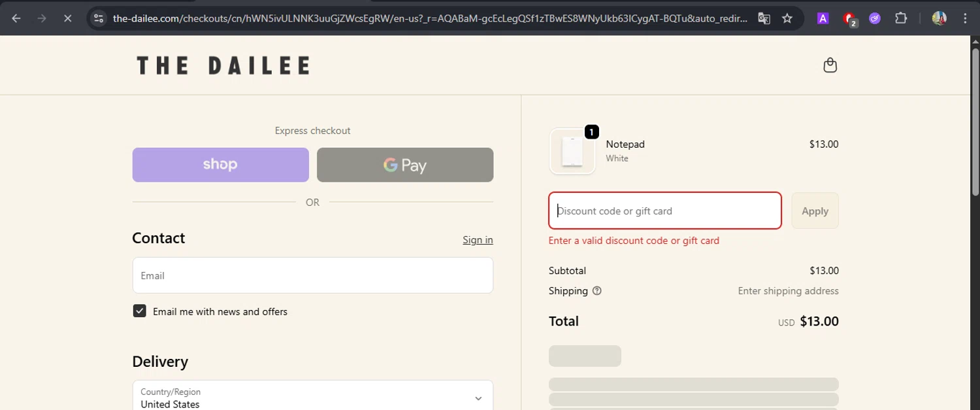Open the Chrome profile avatar
Viewport: 980px width, 410px height.
(x=939, y=18)
